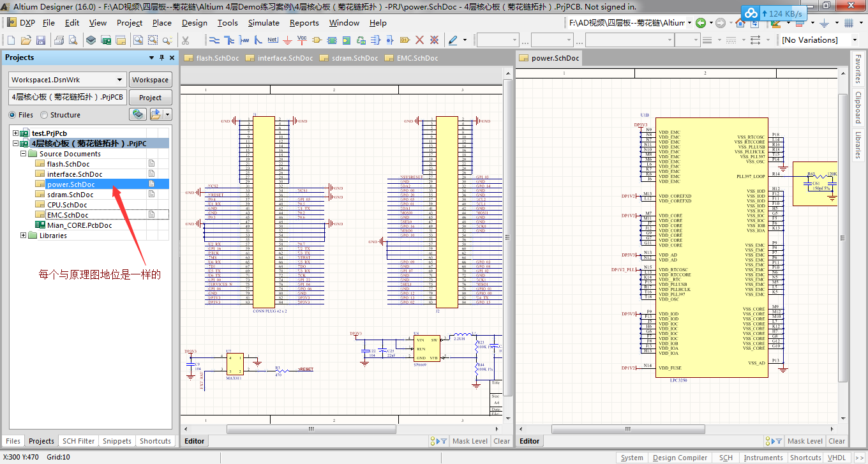Click Clear in the right editor
The height and width of the screenshot is (464, 868).
pos(837,441)
